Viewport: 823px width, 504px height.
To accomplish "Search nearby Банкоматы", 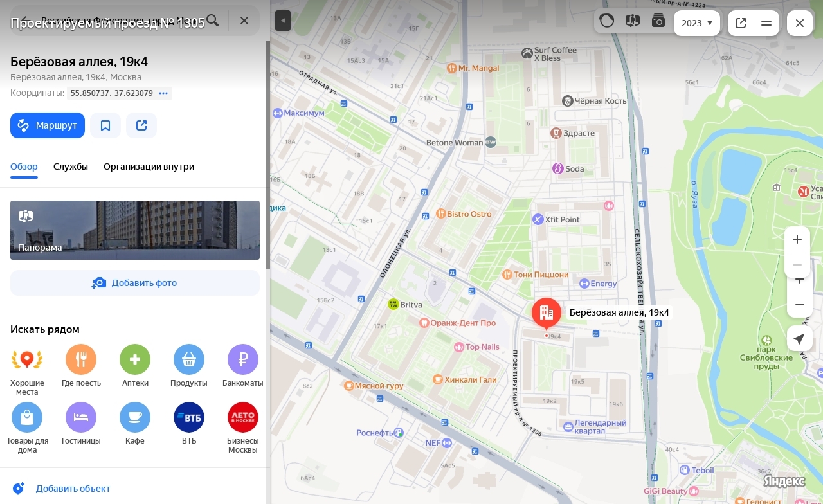I will (243, 366).
